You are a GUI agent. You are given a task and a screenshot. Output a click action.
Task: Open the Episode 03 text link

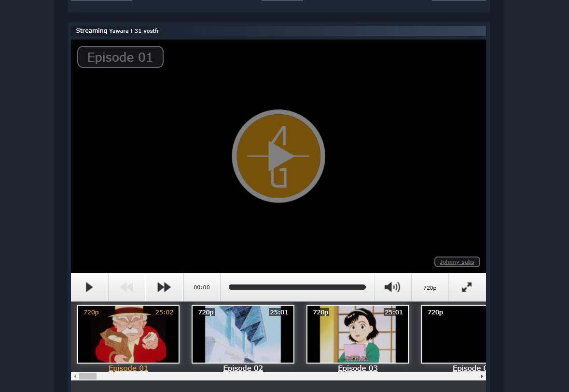(x=358, y=368)
